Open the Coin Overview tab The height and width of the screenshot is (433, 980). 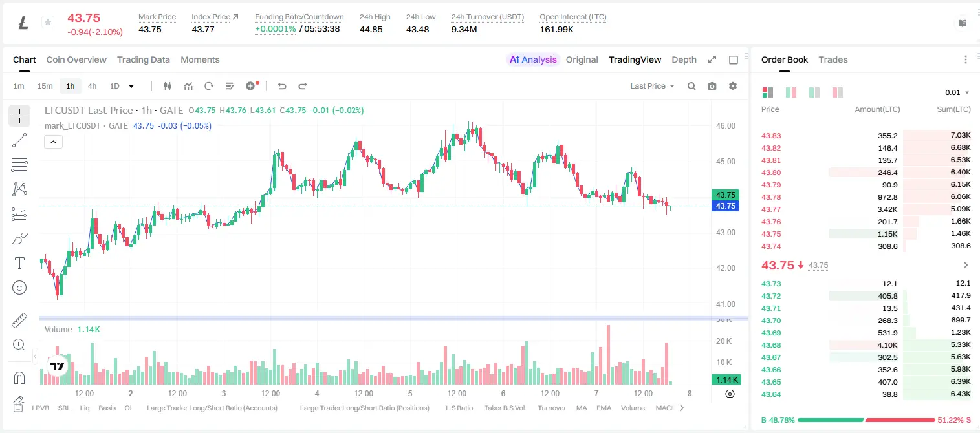[x=76, y=59]
